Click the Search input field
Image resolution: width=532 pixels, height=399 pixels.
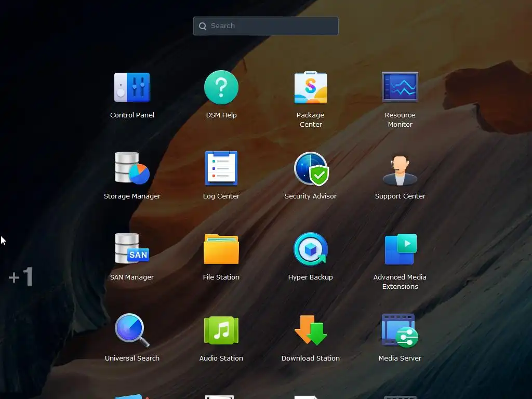click(265, 26)
